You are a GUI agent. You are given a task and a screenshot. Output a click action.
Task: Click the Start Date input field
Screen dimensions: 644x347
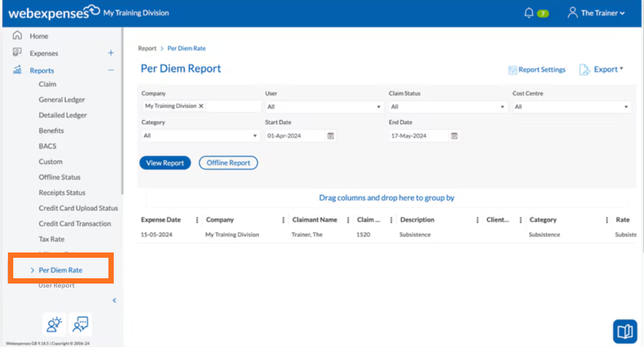point(296,136)
